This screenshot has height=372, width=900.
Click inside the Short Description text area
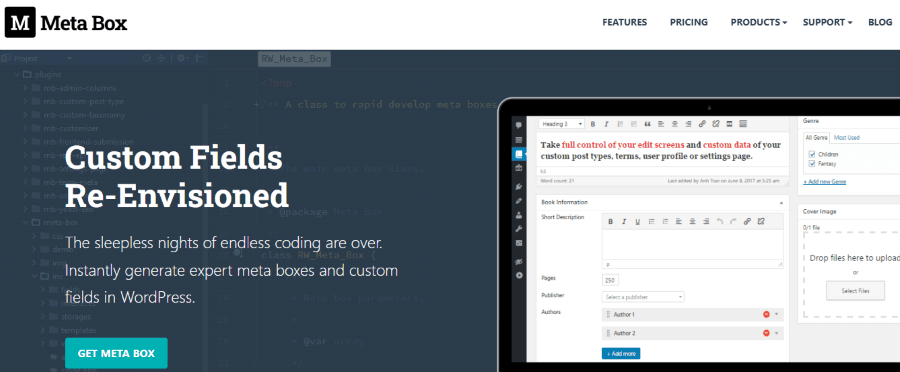(x=692, y=245)
